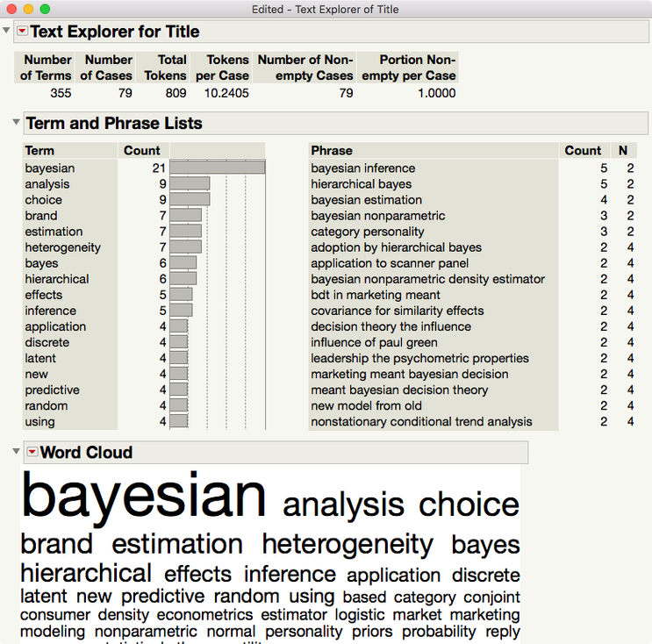
Task: Open the Text Explorer red triangle menu
Action: pyautogui.click(x=22, y=32)
